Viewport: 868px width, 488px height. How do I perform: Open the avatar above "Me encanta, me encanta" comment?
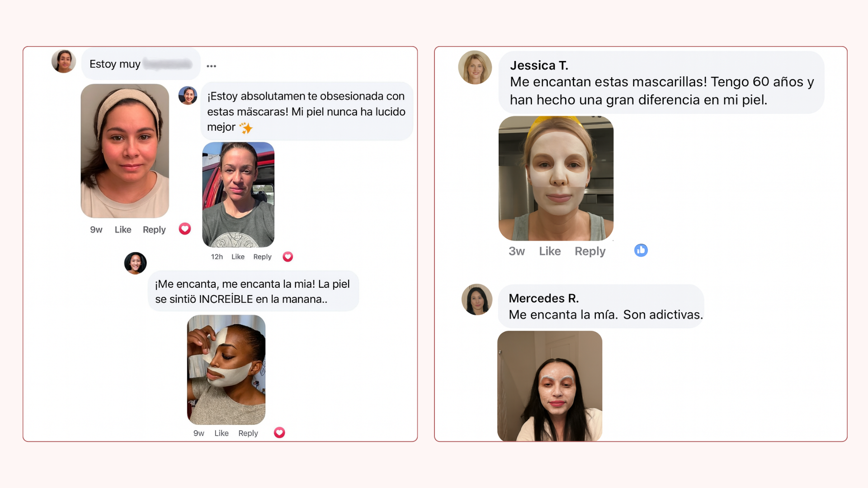(x=136, y=263)
